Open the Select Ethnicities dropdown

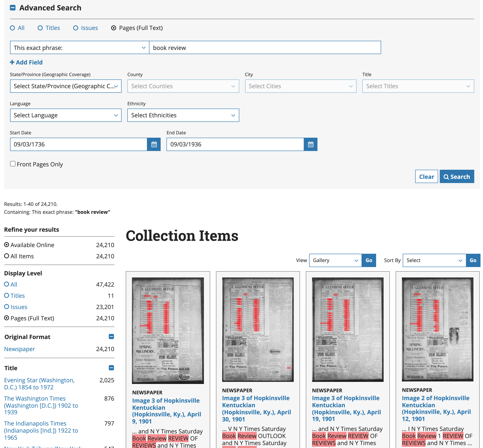pyautogui.click(x=183, y=115)
